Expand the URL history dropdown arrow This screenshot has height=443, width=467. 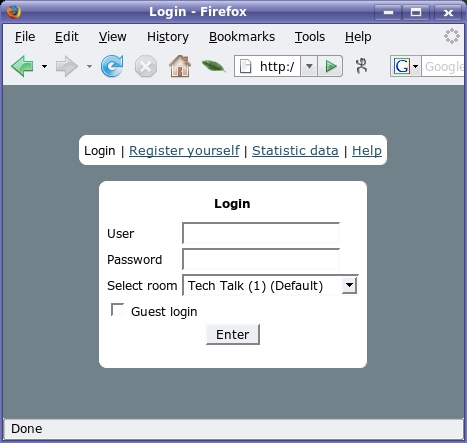[x=309, y=66]
